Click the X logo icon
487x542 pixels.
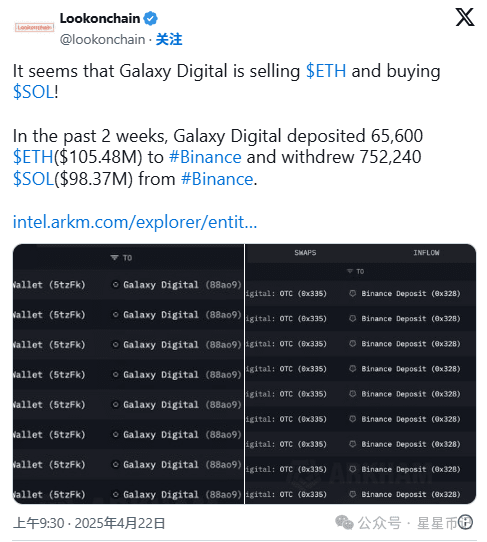[x=465, y=18]
